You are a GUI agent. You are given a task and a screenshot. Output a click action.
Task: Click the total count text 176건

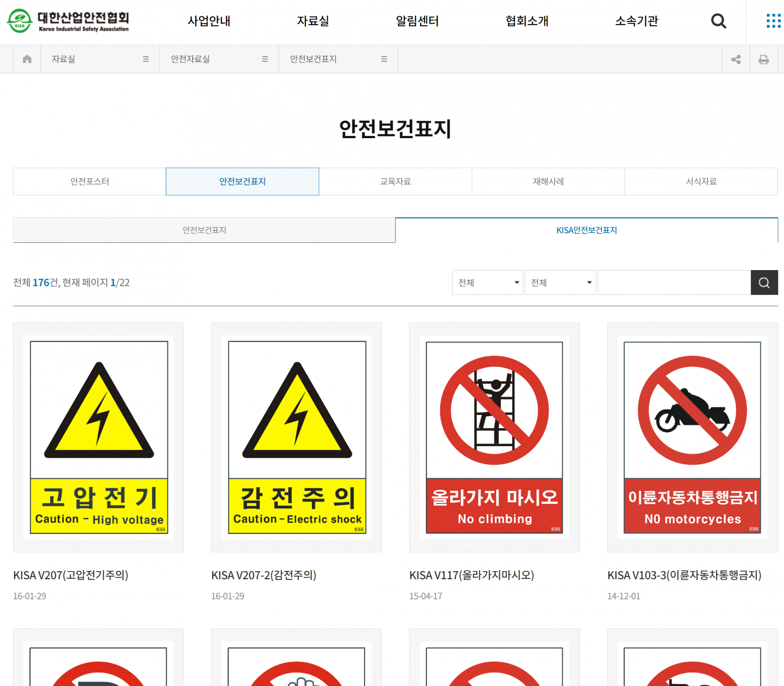pyautogui.click(x=45, y=283)
